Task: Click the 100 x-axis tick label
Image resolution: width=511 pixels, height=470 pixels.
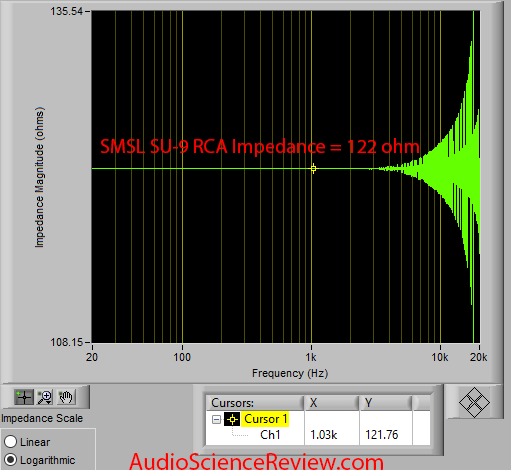Action: (182, 357)
